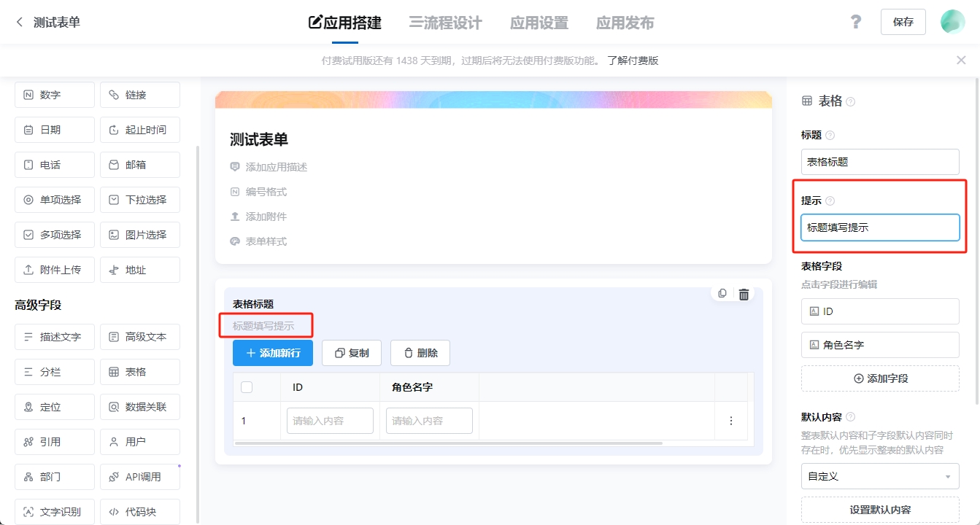Go back using the arrow beside 测试表单
This screenshot has width=980, height=525.
pyautogui.click(x=20, y=23)
